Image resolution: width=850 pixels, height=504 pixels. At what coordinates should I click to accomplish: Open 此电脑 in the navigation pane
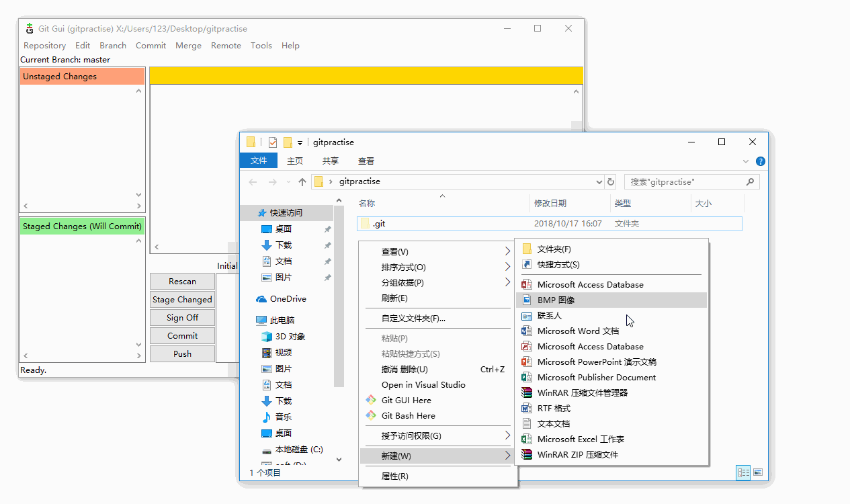[279, 319]
